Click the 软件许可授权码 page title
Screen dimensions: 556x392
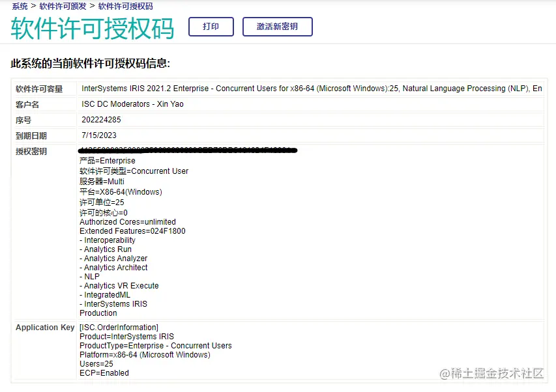[92, 29]
